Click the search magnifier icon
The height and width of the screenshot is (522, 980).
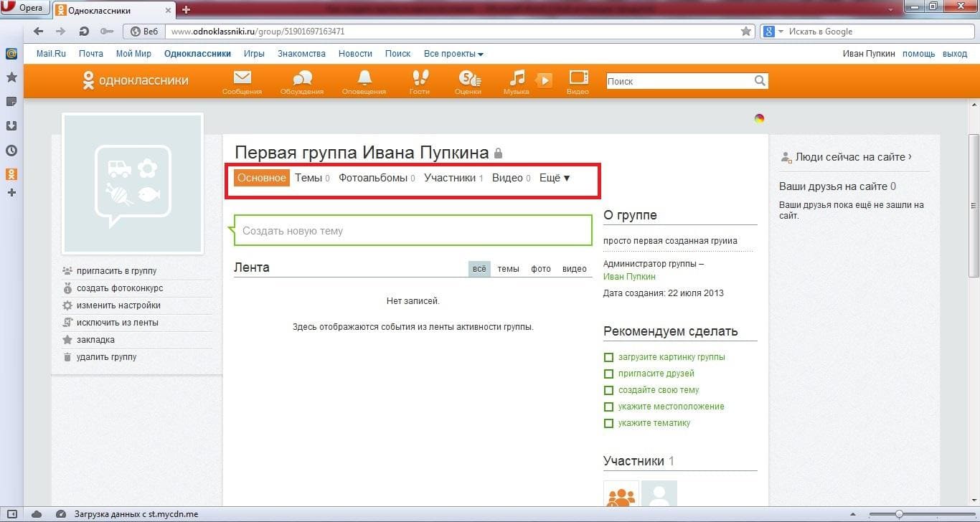point(760,81)
